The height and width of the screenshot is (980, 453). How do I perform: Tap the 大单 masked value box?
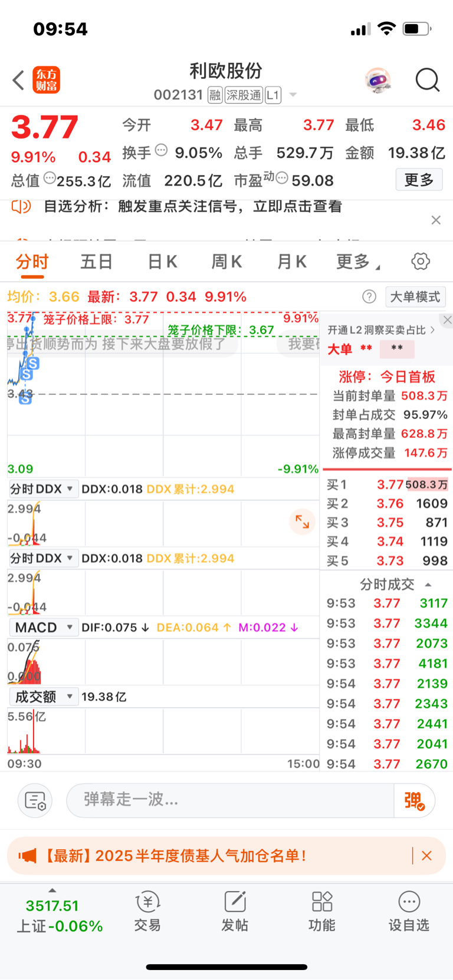397,349
